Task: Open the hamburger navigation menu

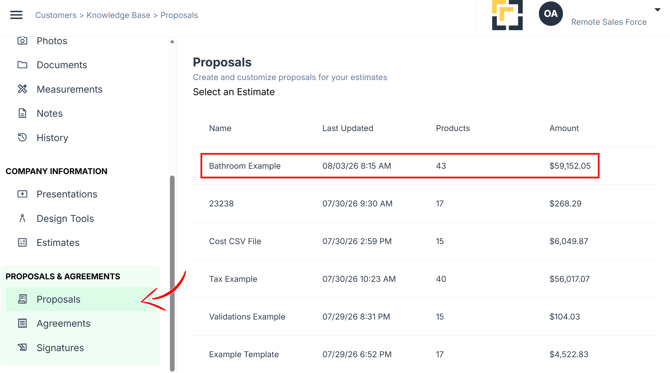Action: [x=16, y=15]
